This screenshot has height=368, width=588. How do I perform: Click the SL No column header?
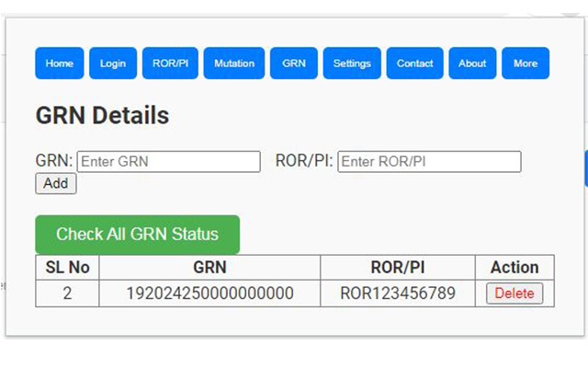coord(67,268)
